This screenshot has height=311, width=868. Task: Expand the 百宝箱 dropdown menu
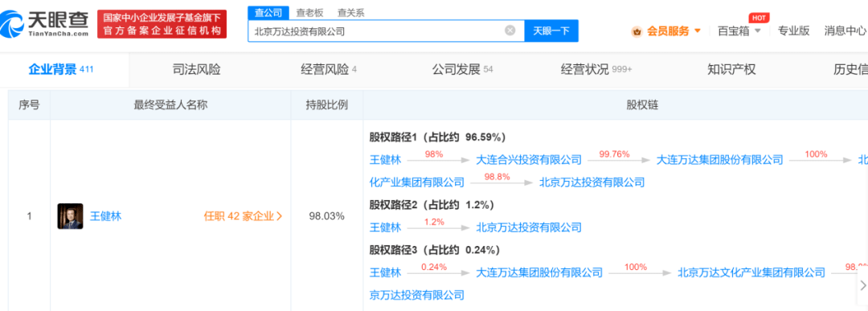tap(739, 31)
